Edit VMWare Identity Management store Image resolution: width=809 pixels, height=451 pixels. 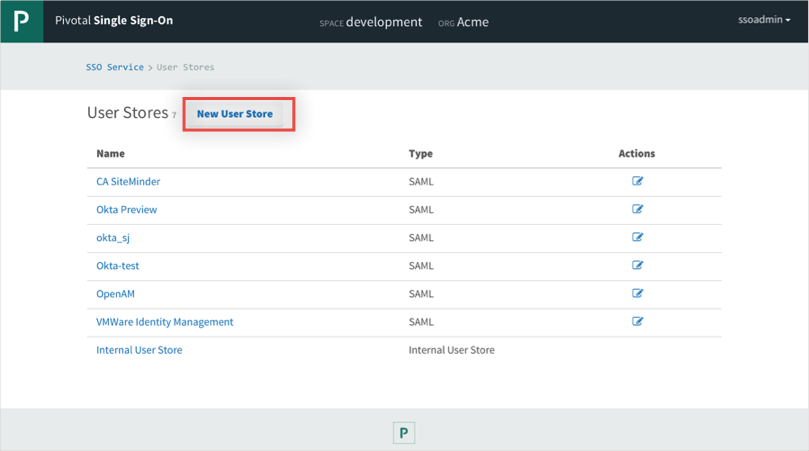click(x=637, y=321)
